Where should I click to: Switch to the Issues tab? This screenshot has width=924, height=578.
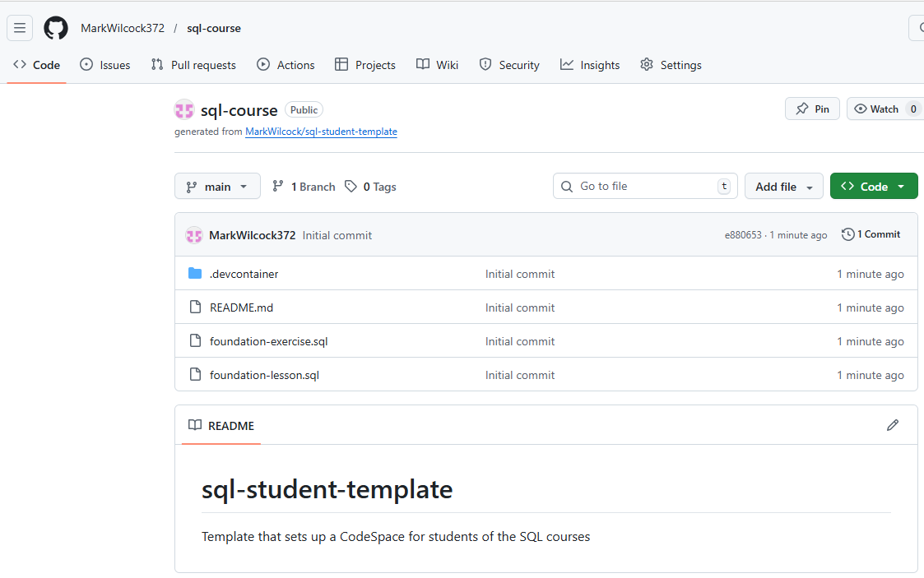[104, 64]
